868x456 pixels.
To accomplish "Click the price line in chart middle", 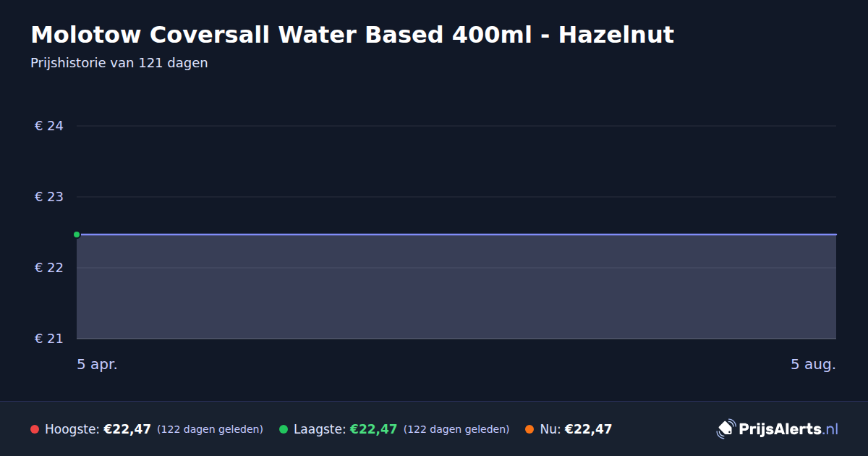I will 456,235.
